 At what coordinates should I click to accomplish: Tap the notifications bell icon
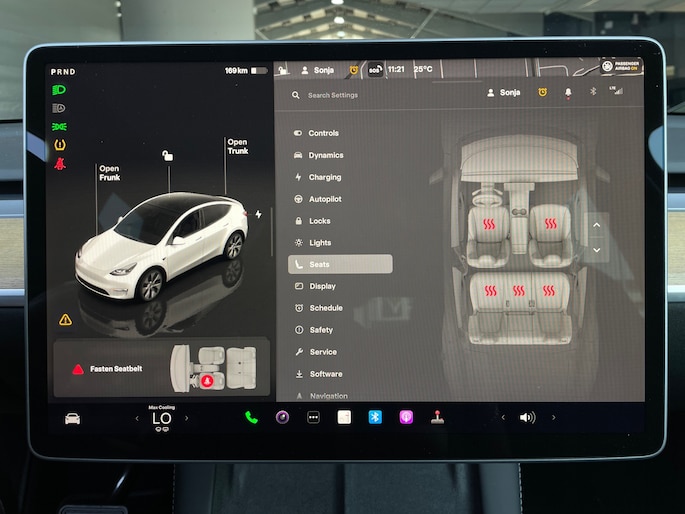pos(568,93)
